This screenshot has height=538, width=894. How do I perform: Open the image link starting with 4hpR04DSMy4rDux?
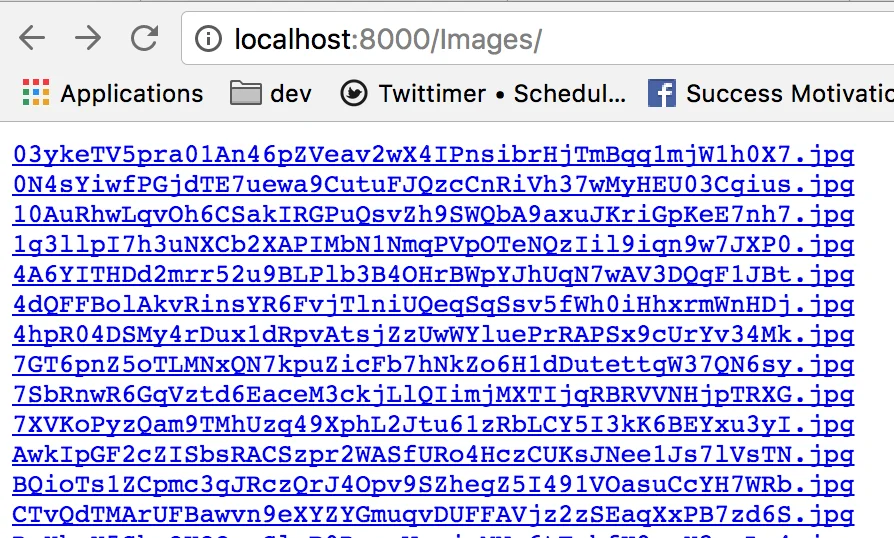pos(433,335)
